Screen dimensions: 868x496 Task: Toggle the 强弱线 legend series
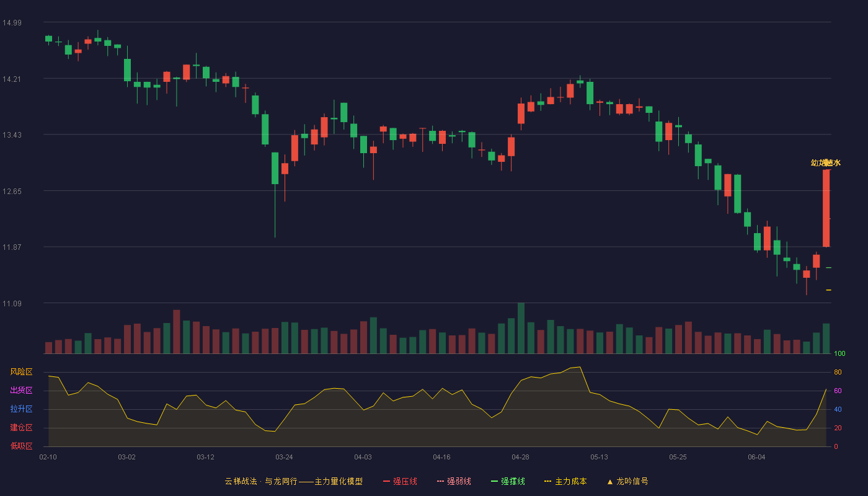pos(454,481)
